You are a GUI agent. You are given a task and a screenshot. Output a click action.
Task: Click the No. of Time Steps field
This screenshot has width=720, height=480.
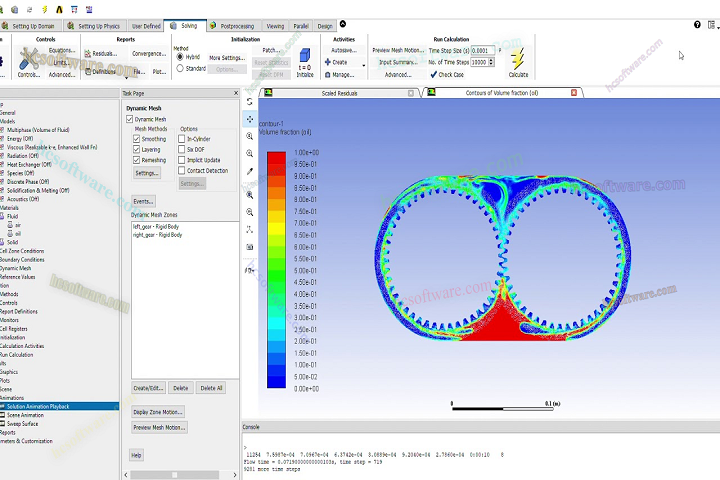pos(479,62)
